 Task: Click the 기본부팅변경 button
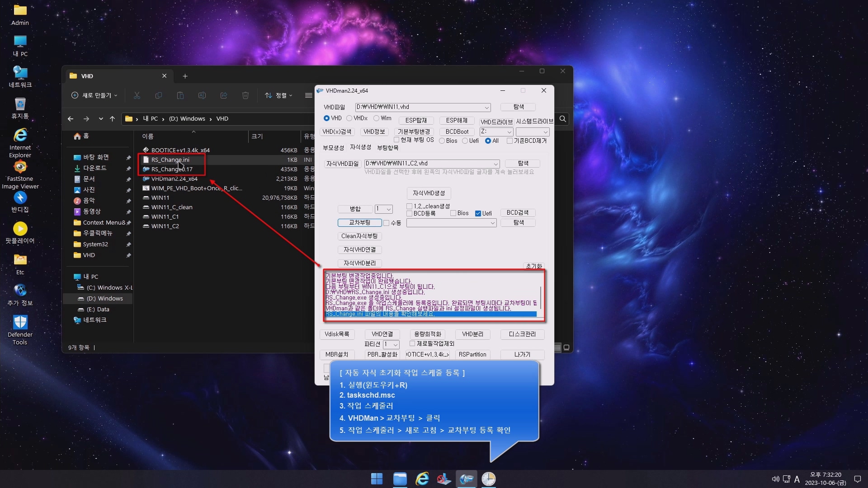(414, 132)
